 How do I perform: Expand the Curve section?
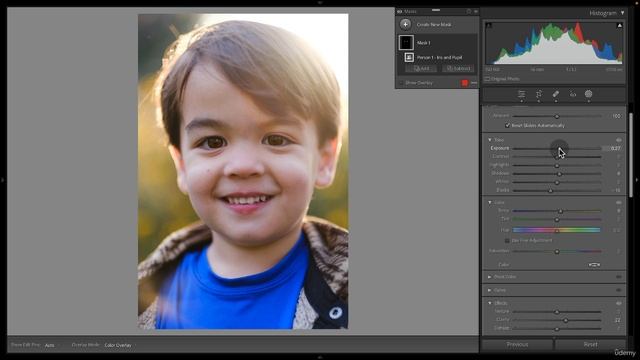point(490,290)
